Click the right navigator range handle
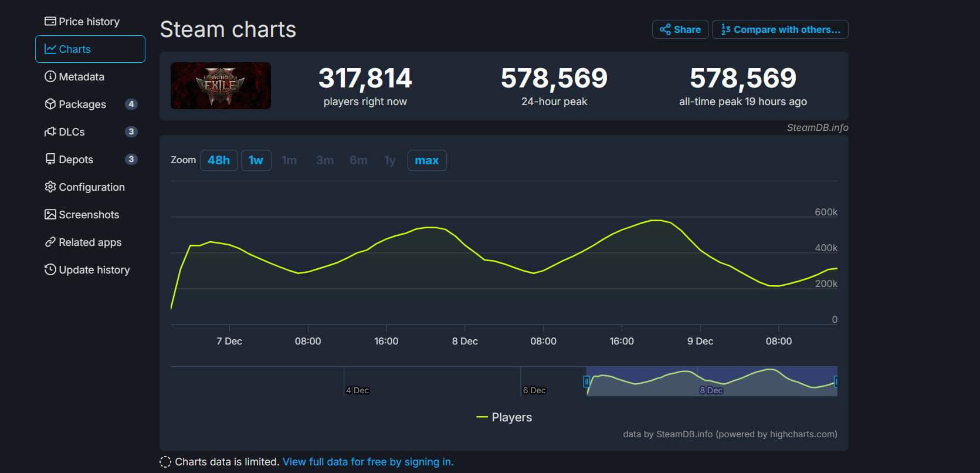The height and width of the screenshot is (473, 980). 836,381
